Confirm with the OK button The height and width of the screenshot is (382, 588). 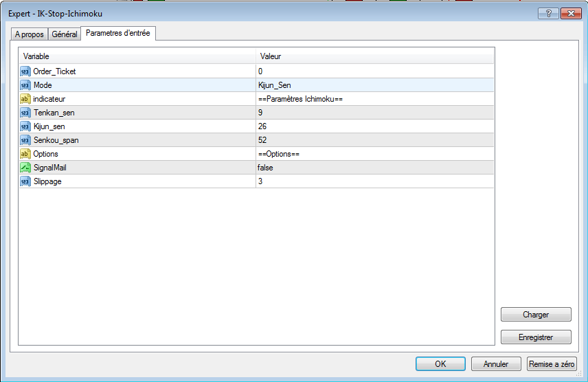pyautogui.click(x=440, y=364)
